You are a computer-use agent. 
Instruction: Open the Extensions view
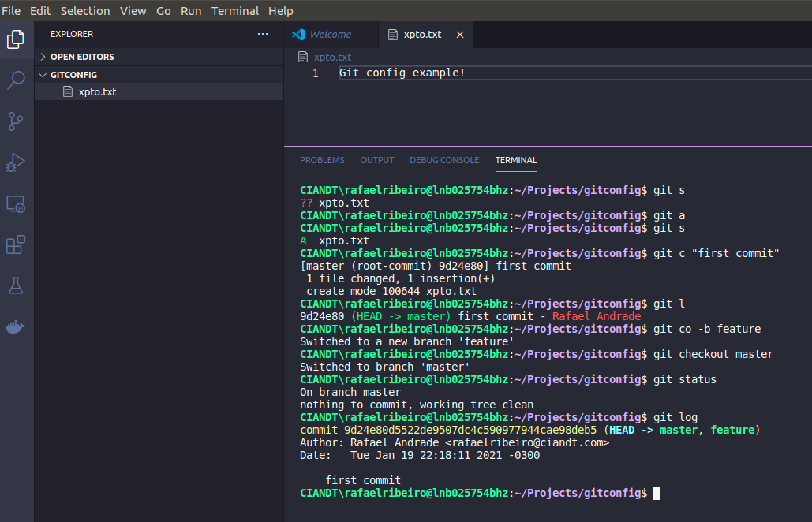16,244
